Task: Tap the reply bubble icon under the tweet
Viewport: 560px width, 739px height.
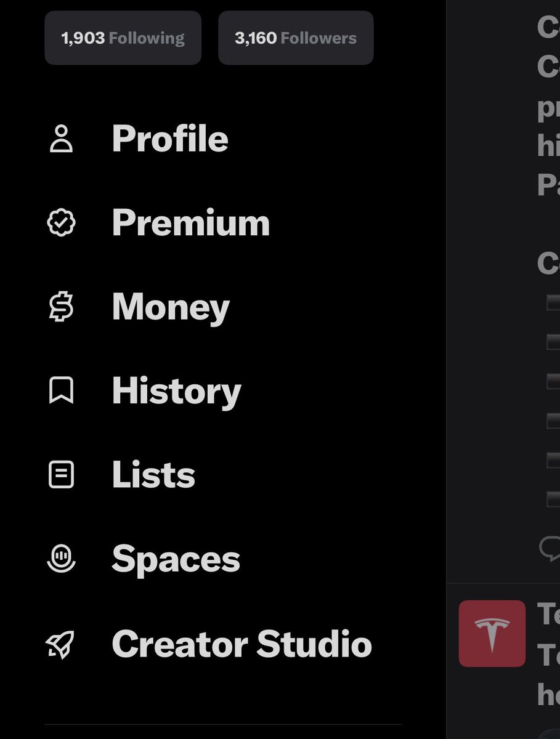Action: (550, 547)
